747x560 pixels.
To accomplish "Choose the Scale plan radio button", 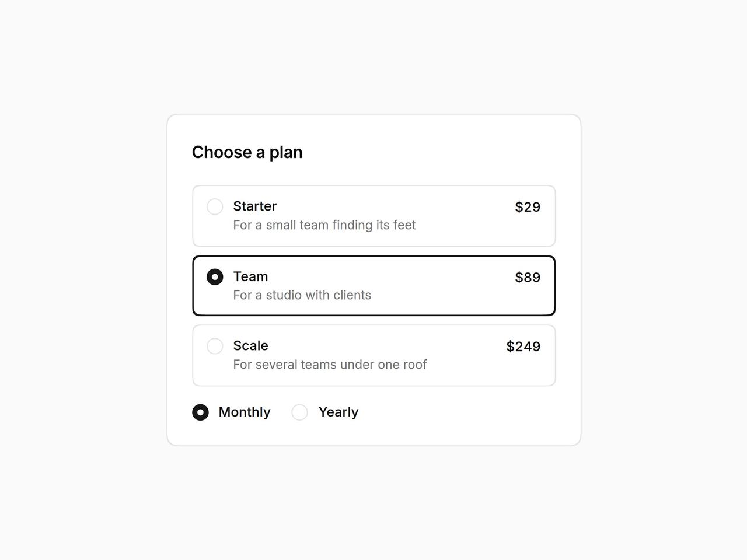I will click(215, 346).
